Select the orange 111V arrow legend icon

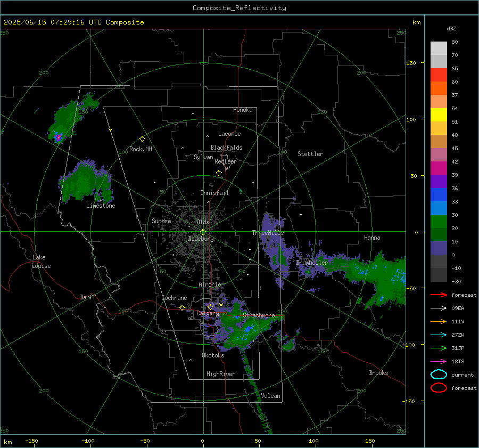tap(439, 321)
